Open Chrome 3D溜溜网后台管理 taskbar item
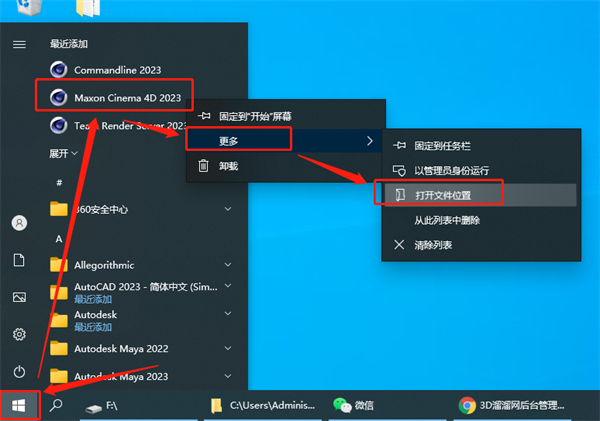 pos(512,406)
